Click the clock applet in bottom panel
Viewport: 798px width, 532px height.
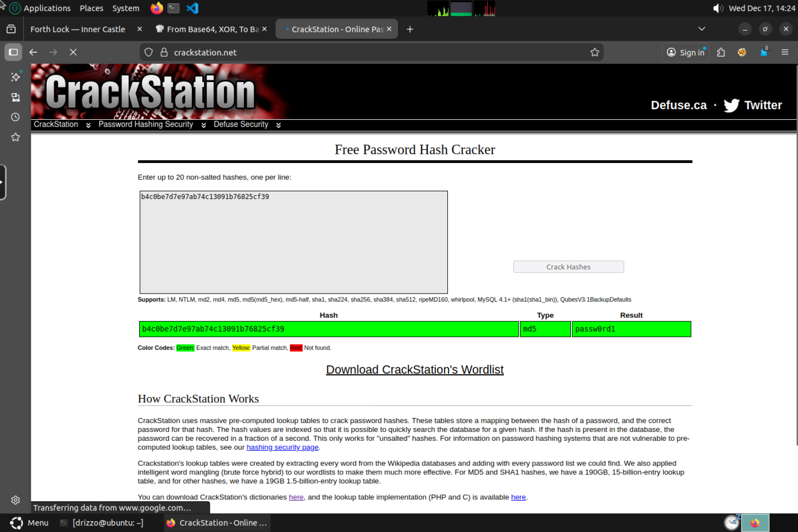pyautogui.click(x=731, y=522)
